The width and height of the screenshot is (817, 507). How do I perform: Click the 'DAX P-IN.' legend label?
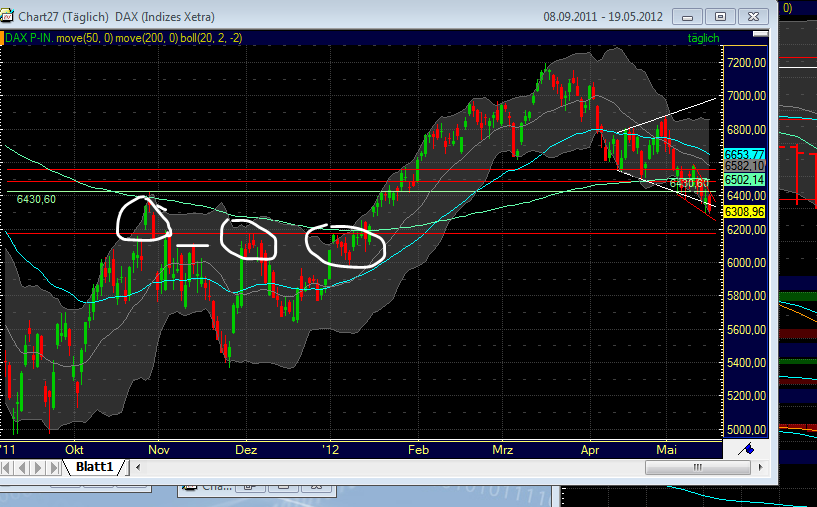(29, 38)
